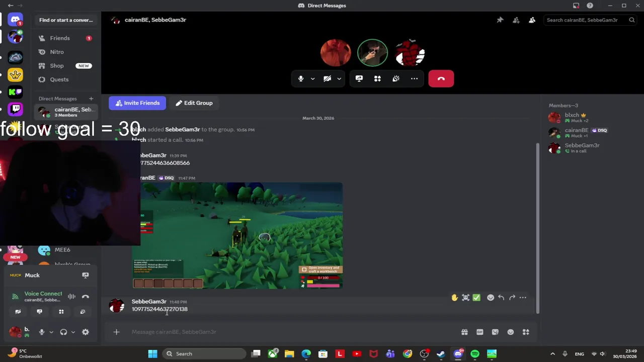Open the Nitro page

66,52
